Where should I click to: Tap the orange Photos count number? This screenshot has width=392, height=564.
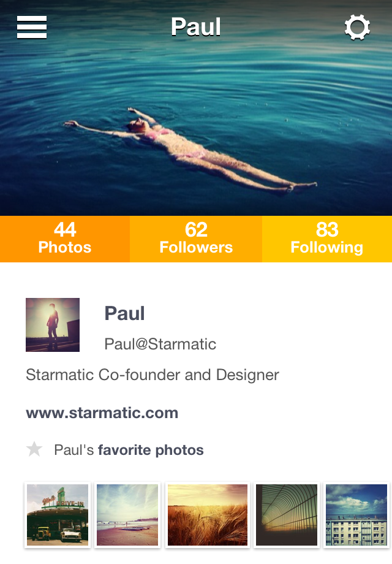(x=65, y=230)
